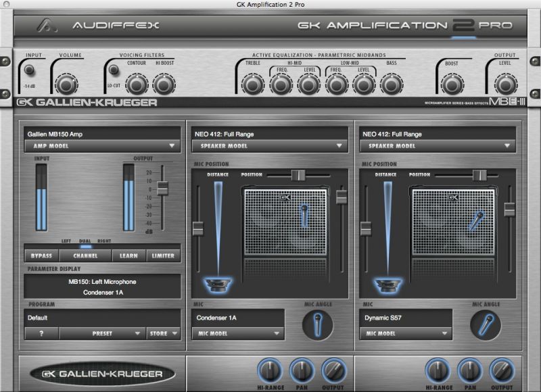The image size is (541, 392).
Task: Open the left Speaker Model dropdown
Action: (x=270, y=146)
